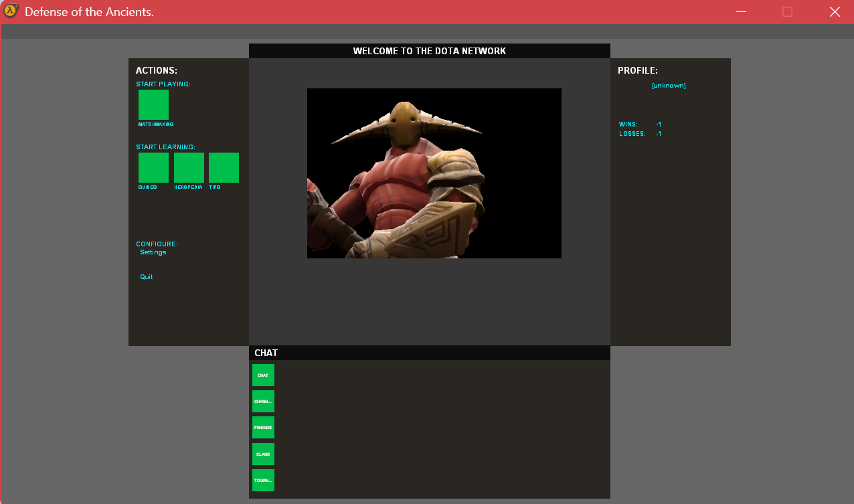Click the START LEARNING: label
This screenshot has height=504, width=854.
pyautogui.click(x=166, y=147)
